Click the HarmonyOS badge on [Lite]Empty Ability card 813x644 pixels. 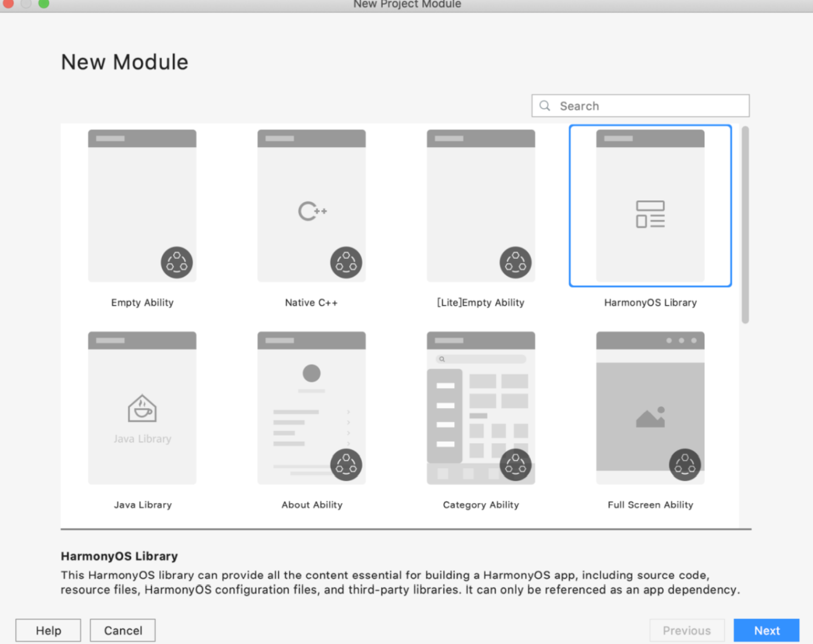516,262
